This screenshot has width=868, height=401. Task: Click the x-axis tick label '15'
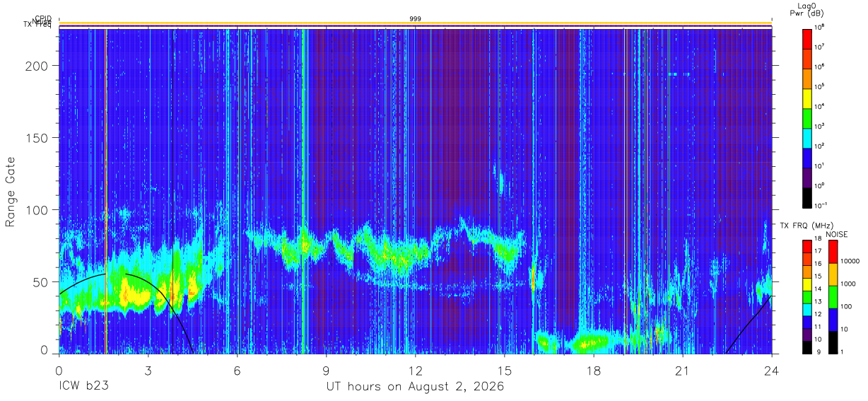pyautogui.click(x=504, y=370)
